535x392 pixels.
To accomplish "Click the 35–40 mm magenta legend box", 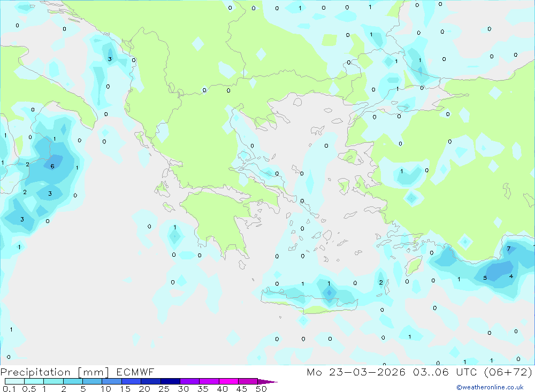I will click(x=209, y=381).
